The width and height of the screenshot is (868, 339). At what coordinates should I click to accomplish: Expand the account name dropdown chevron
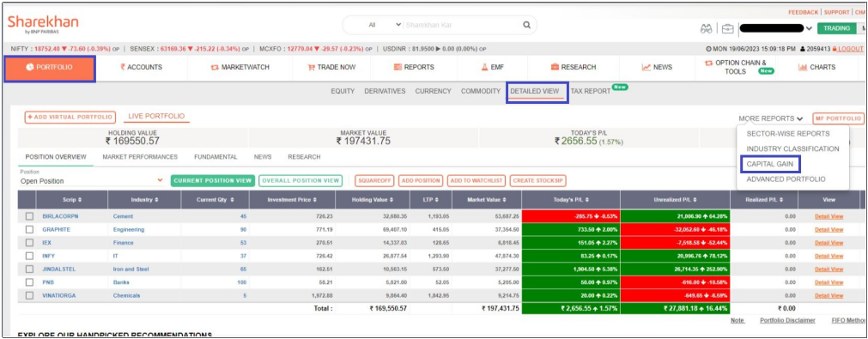tap(810, 28)
